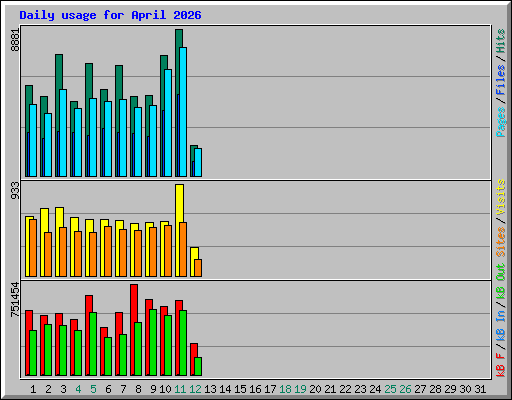The width and height of the screenshot is (512, 400).
Task: Click day 20 on the axis
Action: (x=315, y=389)
